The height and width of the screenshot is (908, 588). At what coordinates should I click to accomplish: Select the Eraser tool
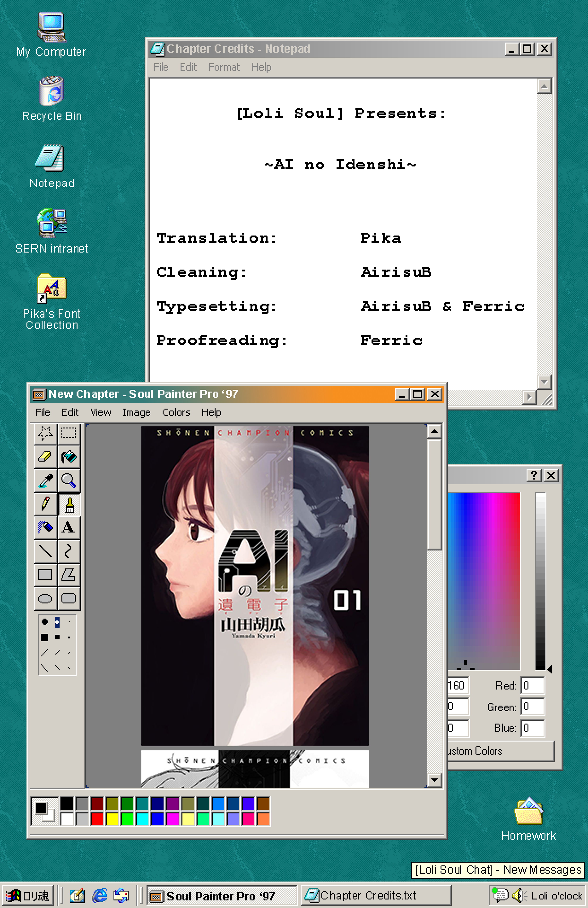click(45, 457)
